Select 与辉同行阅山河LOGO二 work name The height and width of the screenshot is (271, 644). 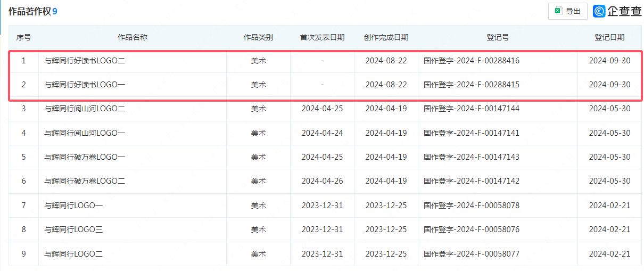tap(85, 109)
